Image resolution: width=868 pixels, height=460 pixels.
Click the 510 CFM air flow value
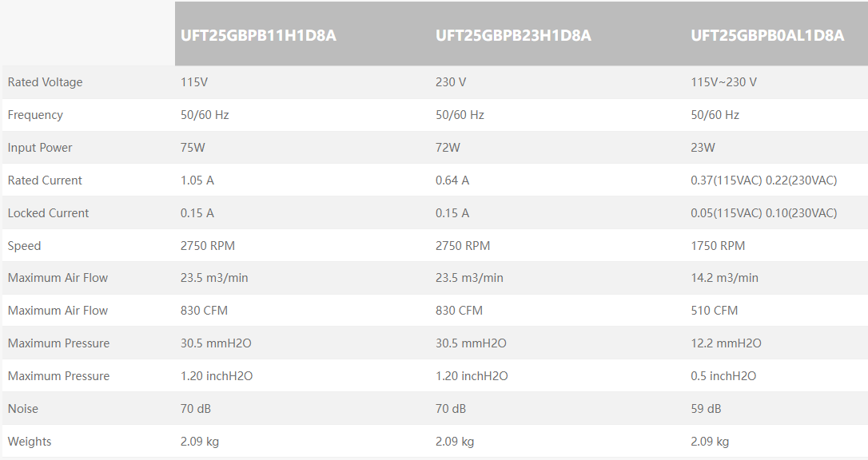tap(714, 311)
